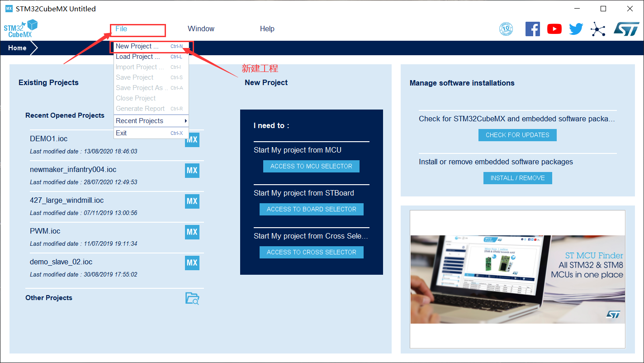The image size is (644, 363).
Task: Open the DEMO1.ioc recent project
Action: [x=49, y=139]
